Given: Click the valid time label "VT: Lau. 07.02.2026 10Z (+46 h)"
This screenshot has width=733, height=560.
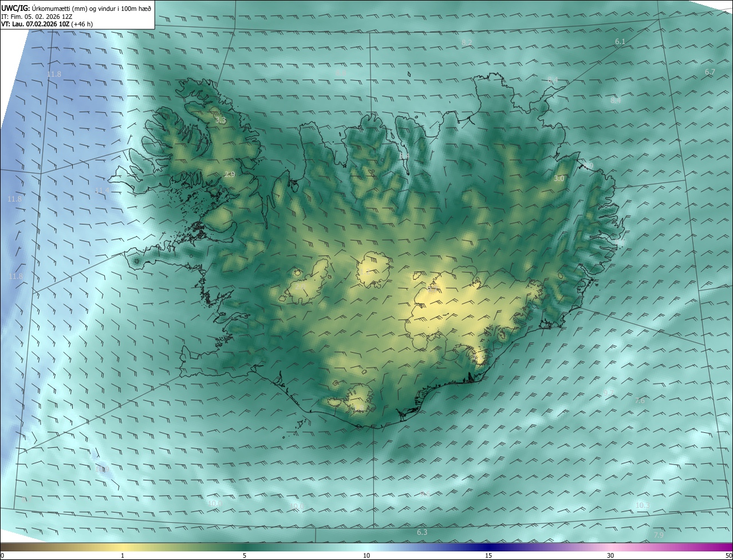Looking at the screenshot, I should coord(47,24).
